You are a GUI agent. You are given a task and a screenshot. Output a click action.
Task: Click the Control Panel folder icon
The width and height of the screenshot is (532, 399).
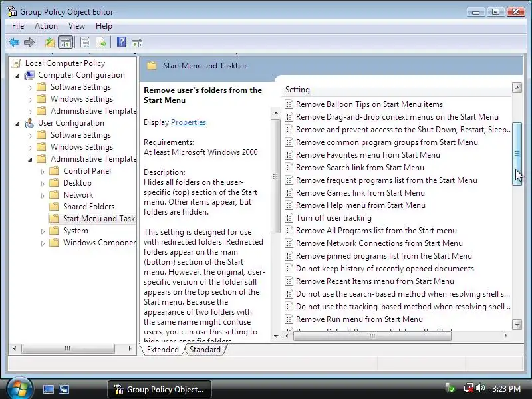54,171
